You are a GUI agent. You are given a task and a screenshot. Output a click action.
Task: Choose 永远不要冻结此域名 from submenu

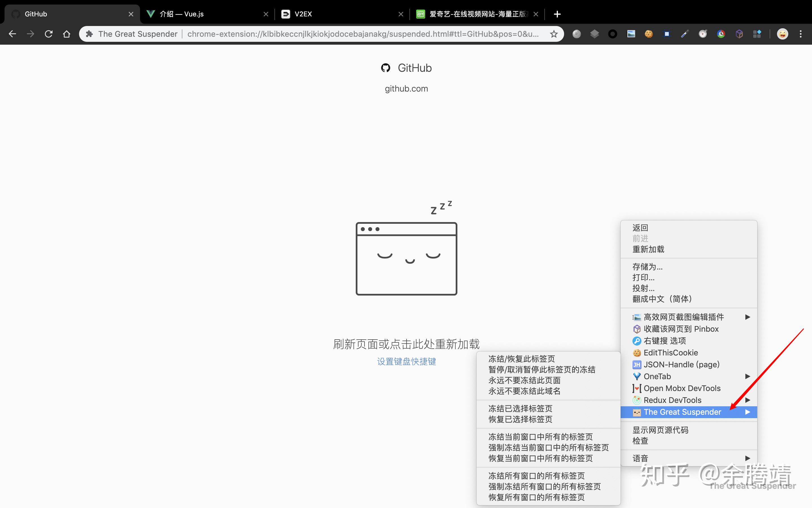pyautogui.click(x=524, y=391)
